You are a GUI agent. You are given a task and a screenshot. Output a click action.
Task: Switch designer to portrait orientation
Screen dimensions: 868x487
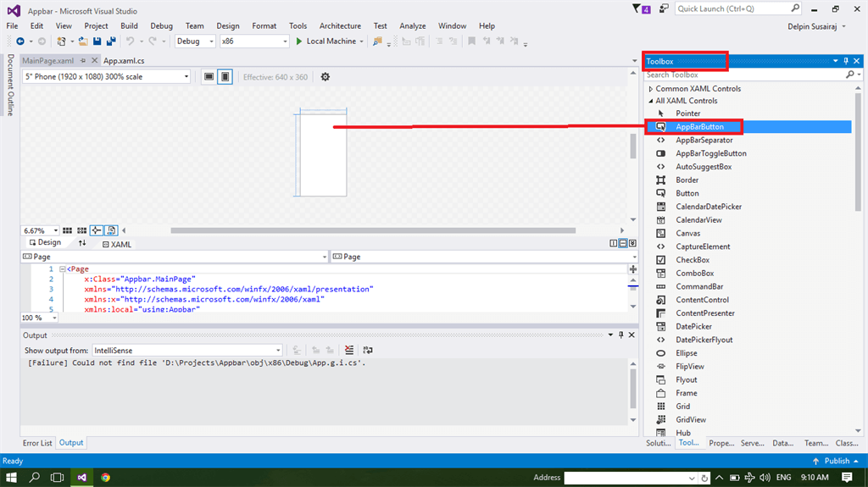point(225,77)
